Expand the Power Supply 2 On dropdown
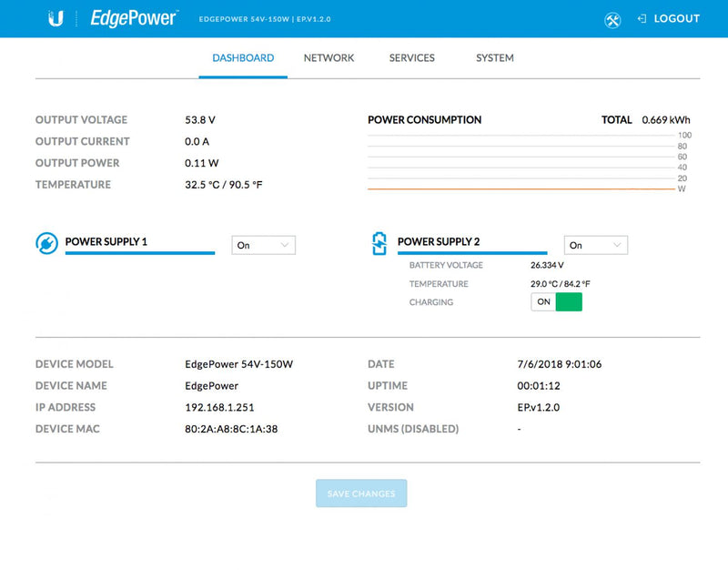This screenshot has width=728, height=570. [x=596, y=245]
